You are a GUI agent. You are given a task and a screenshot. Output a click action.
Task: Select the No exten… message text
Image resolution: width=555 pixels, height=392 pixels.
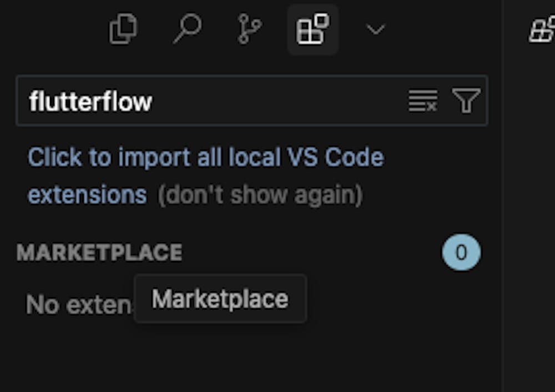[x=79, y=304]
